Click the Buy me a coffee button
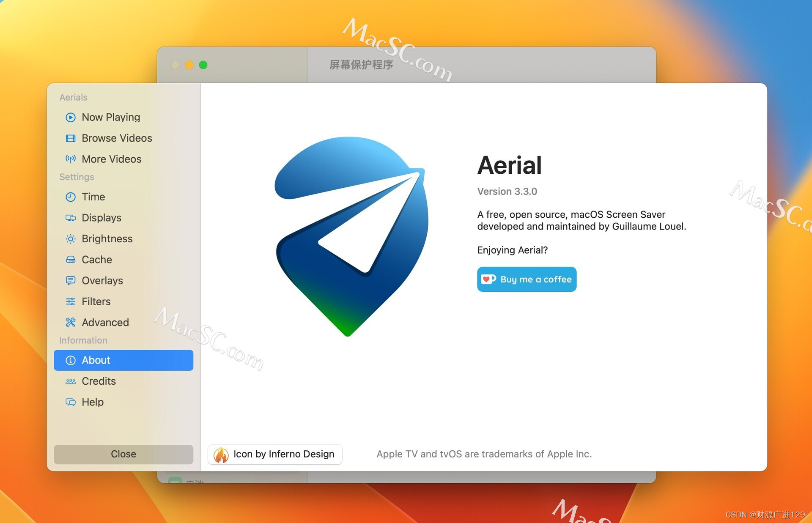The image size is (812, 523). coord(527,279)
